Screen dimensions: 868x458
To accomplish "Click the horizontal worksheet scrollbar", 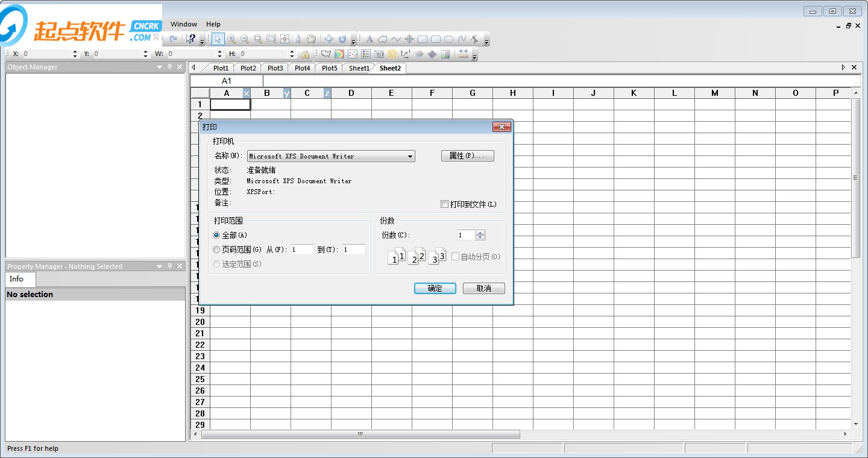I will coord(360,434).
